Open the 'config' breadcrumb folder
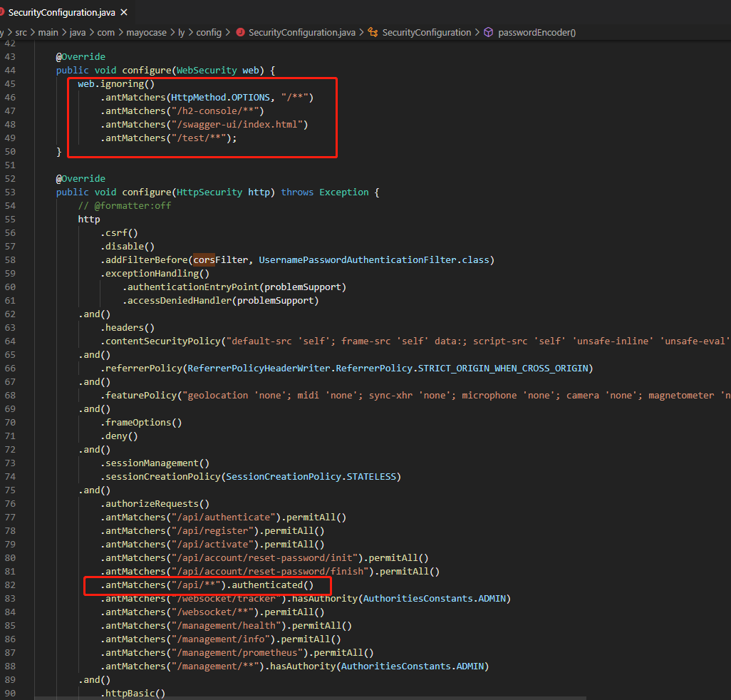The width and height of the screenshot is (731, 700). pyautogui.click(x=209, y=33)
